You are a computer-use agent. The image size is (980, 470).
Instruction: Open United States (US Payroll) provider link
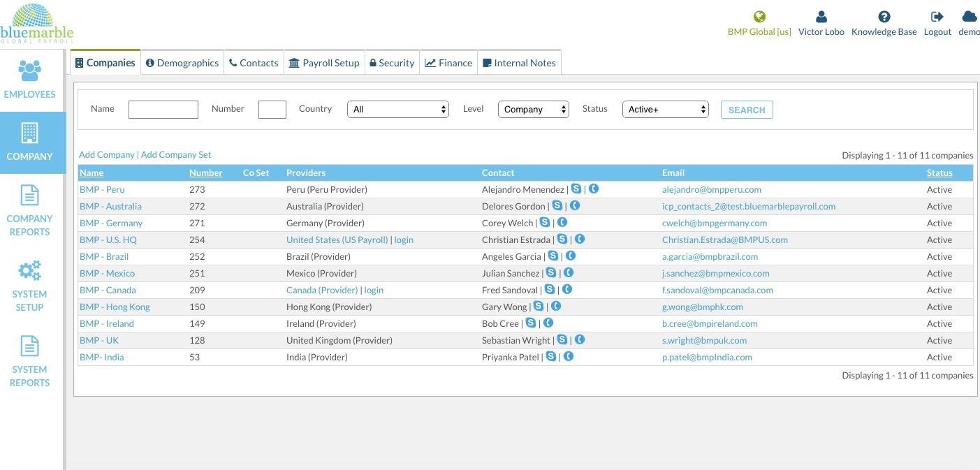337,240
